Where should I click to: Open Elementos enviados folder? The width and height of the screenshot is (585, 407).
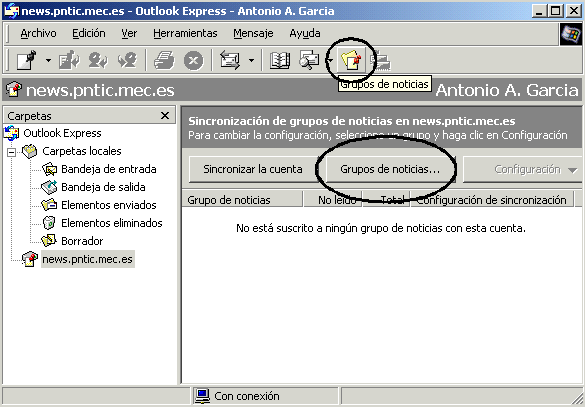tap(109, 205)
